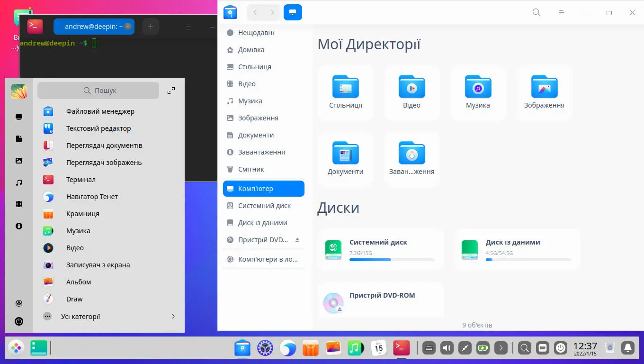Open the Документи folder in Мої Директорії

[346, 159]
